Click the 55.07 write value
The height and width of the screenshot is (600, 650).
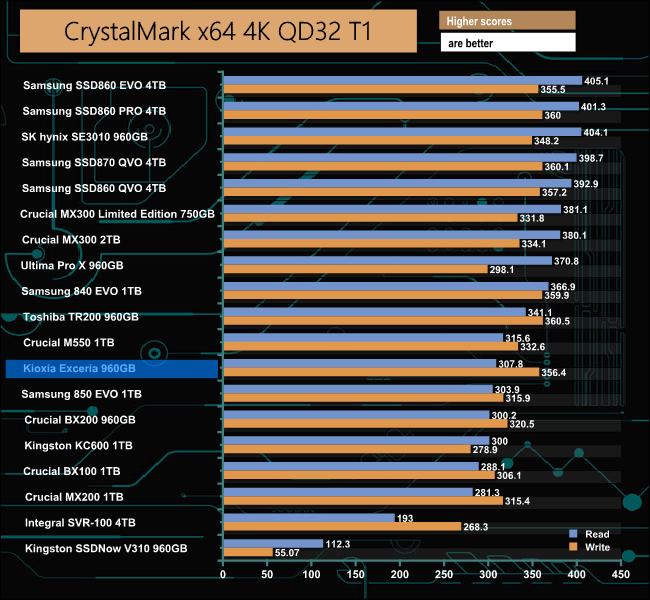click(x=287, y=553)
